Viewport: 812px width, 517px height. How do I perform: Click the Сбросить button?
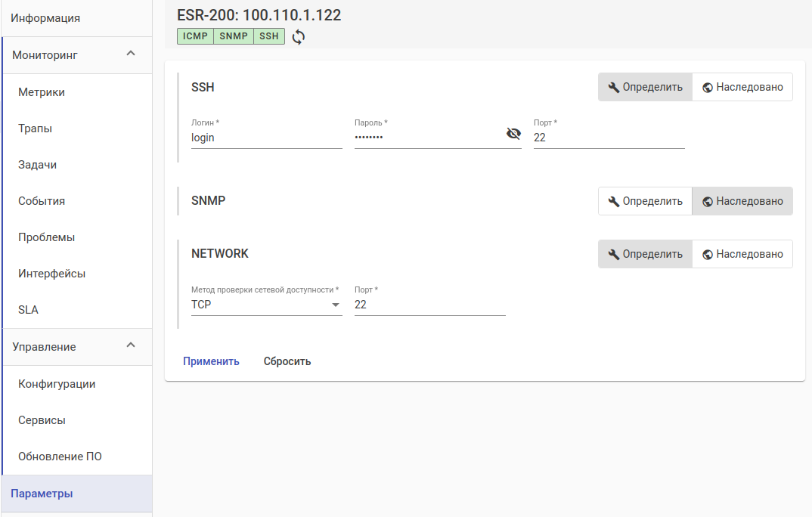coord(287,361)
